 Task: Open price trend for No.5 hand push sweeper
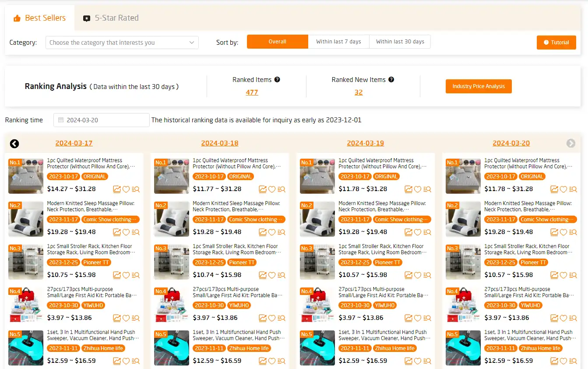(x=117, y=361)
